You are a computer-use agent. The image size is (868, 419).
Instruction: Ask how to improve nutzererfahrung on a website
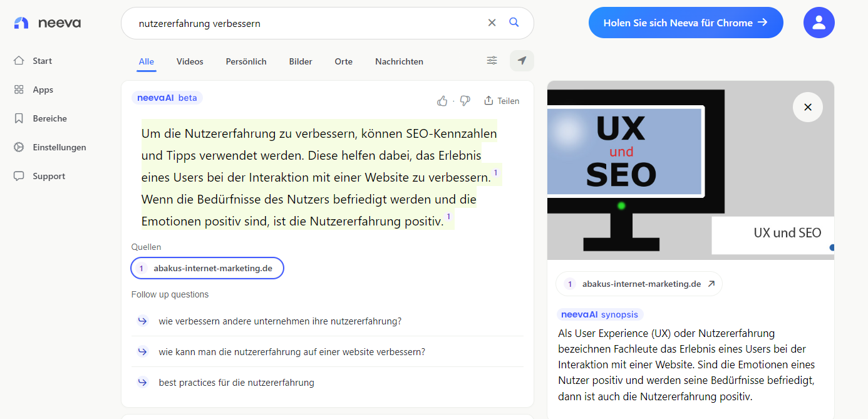328,352
